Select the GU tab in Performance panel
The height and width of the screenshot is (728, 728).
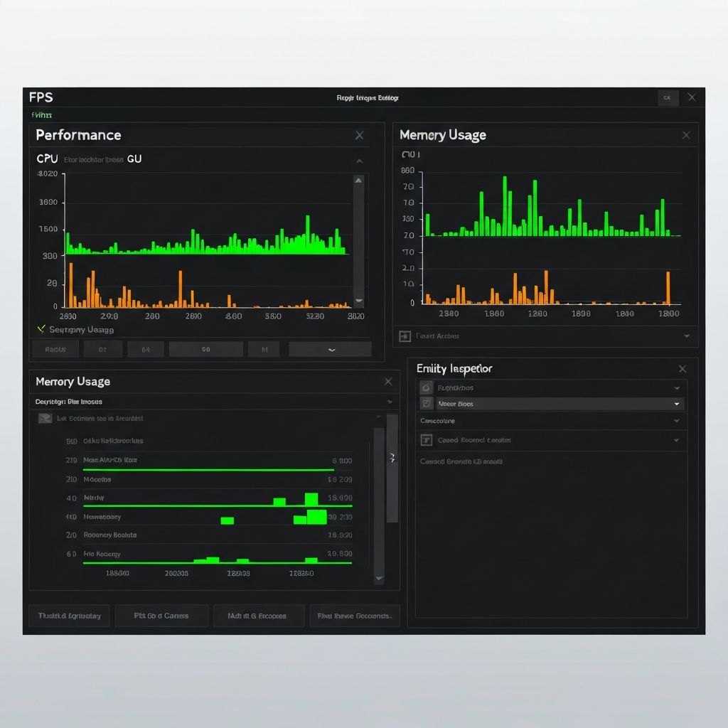click(134, 159)
